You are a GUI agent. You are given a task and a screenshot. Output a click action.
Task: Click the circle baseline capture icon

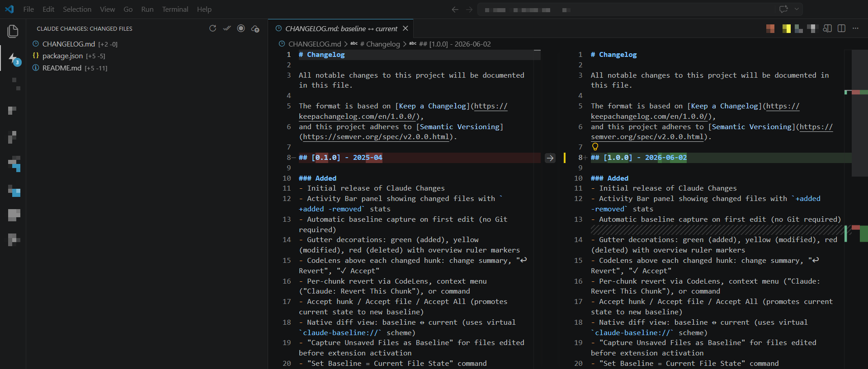(x=241, y=28)
